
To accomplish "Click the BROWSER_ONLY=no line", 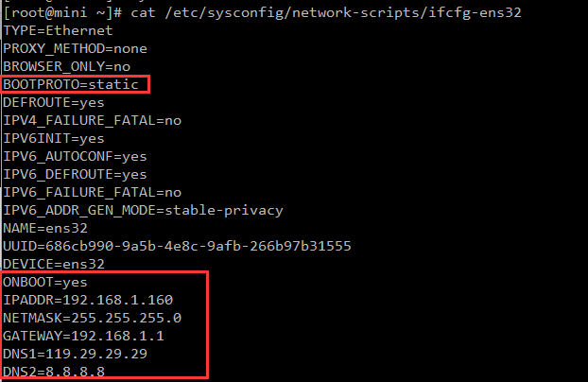I will point(67,66).
